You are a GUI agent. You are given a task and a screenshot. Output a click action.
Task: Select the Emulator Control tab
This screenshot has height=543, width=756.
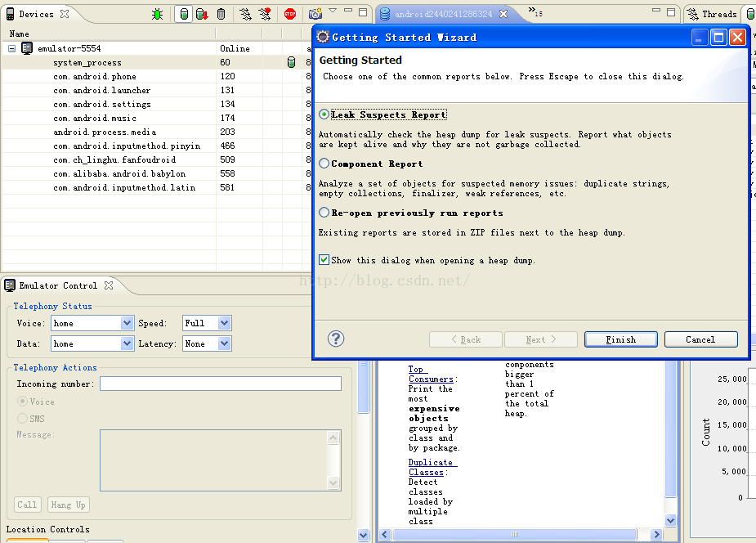pyautogui.click(x=57, y=285)
